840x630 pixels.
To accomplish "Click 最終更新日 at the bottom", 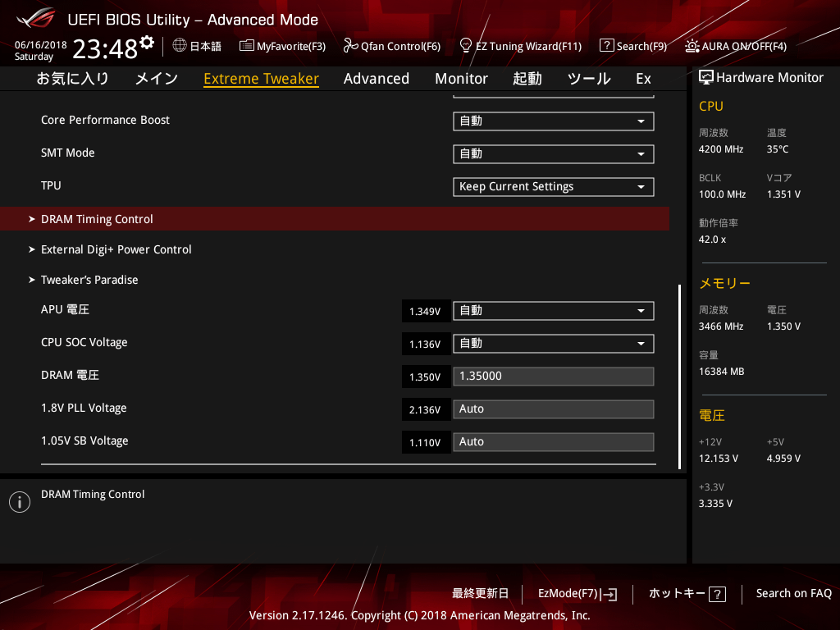I will coord(480,593).
